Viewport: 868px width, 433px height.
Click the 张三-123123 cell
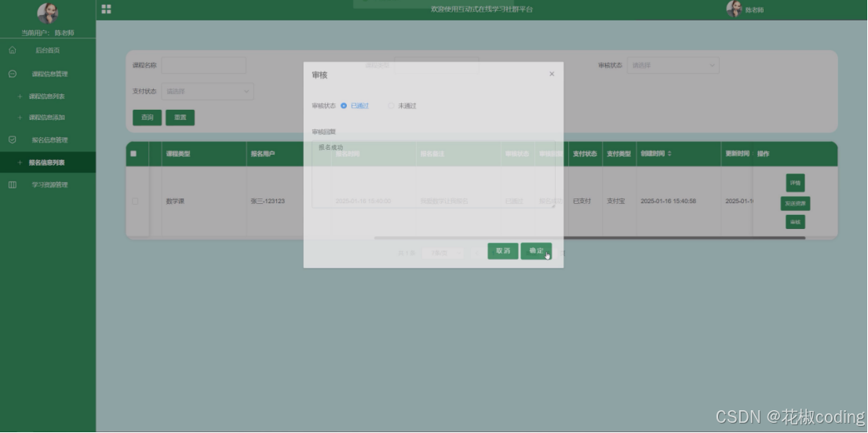268,202
